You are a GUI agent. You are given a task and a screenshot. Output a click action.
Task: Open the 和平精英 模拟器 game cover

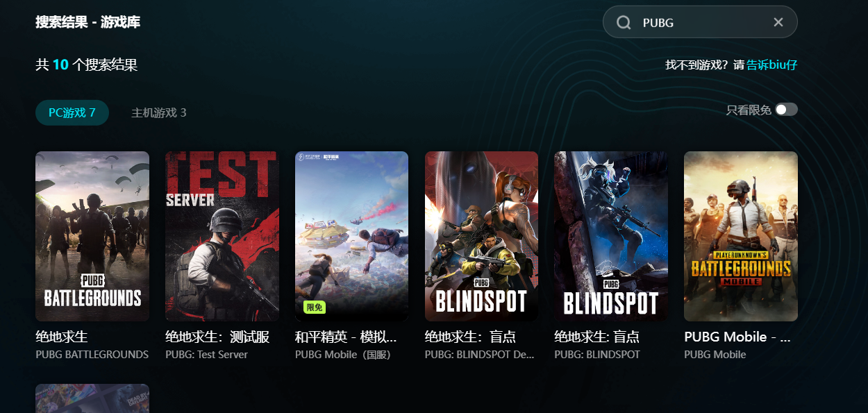351,236
